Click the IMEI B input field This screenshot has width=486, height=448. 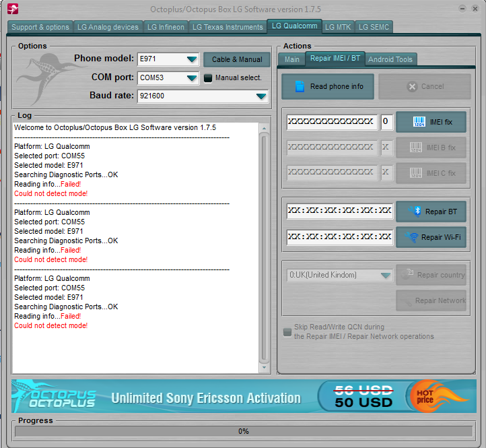pos(332,148)
